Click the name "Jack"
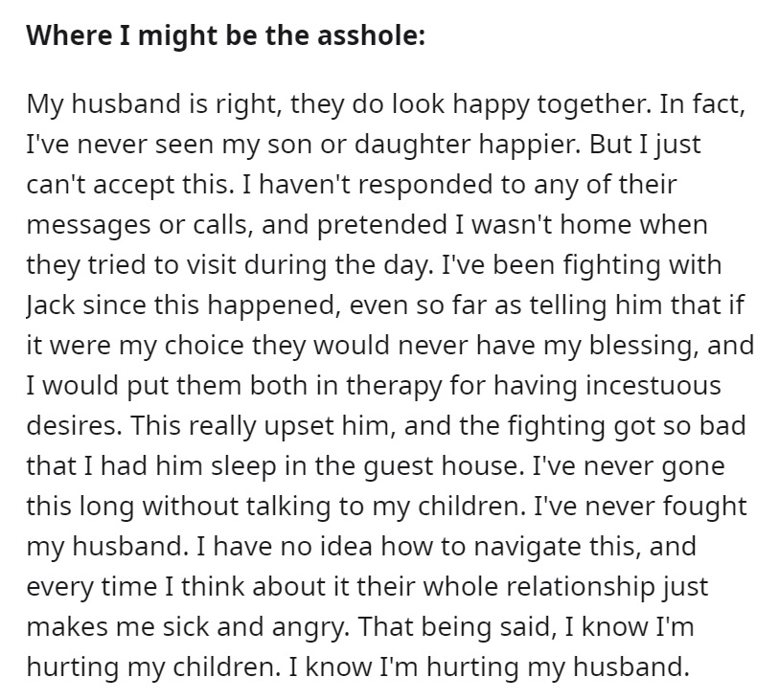 51,305
